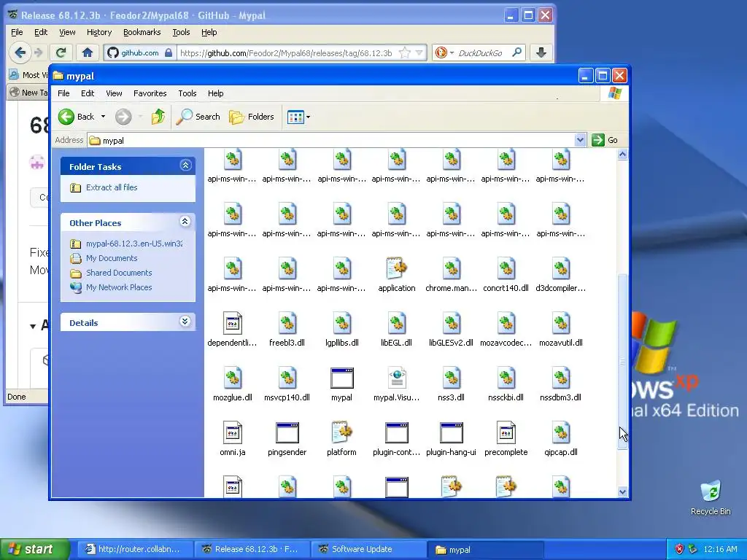Image resolution: width=747 pixels, height=560 pixels.
Task: Select the application file icon
Action: coord(396,268)
